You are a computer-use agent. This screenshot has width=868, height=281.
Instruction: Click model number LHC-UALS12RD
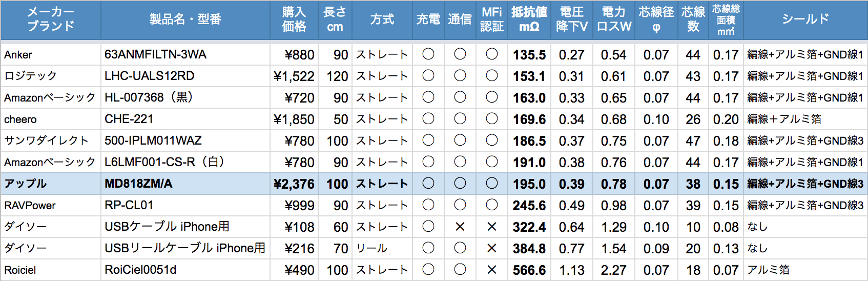click(x=149, y=76)
